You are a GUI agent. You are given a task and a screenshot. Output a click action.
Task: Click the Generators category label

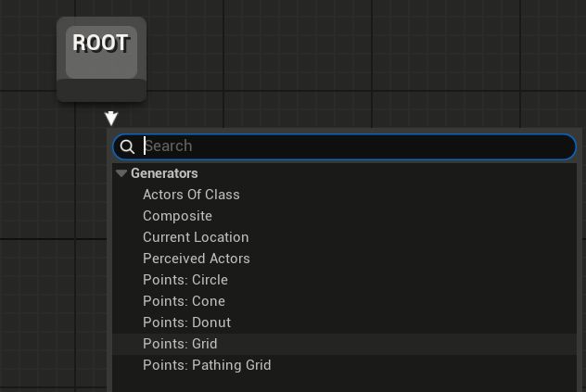click(164, 173)
